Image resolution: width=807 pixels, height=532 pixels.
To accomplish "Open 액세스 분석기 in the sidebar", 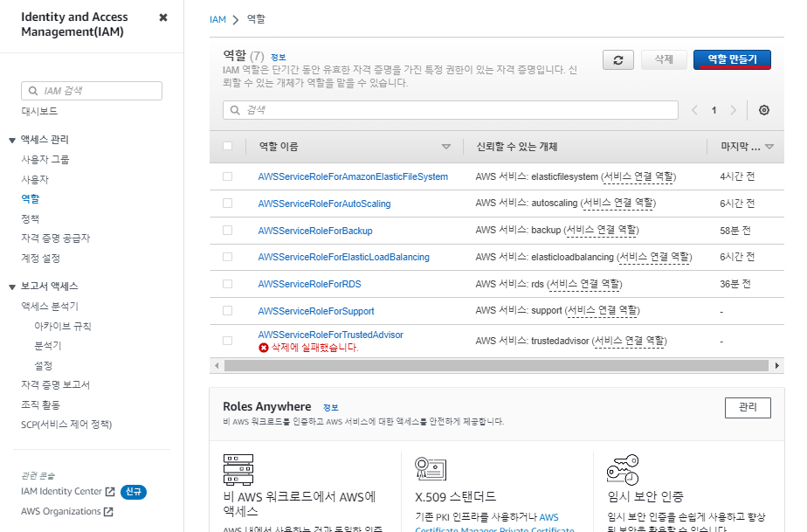I will [x=50, y=307].
